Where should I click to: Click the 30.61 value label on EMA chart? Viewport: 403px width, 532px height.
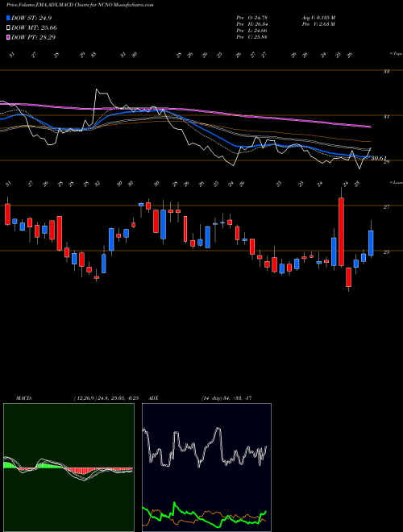[379, 158]
